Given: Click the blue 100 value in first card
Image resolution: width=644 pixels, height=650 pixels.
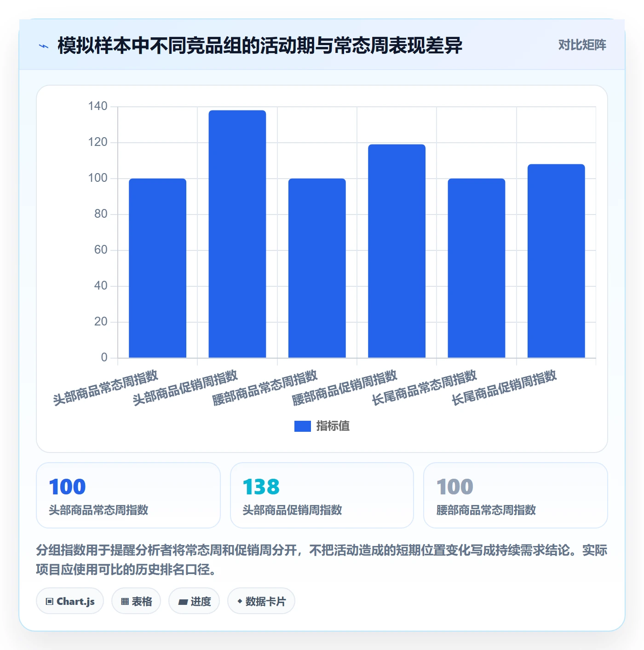Looking at the screenshot, I should pos(67,487).
